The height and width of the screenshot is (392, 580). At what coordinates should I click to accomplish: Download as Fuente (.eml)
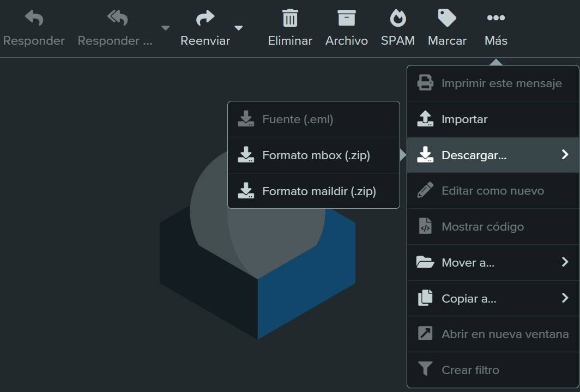coord(313,119)
